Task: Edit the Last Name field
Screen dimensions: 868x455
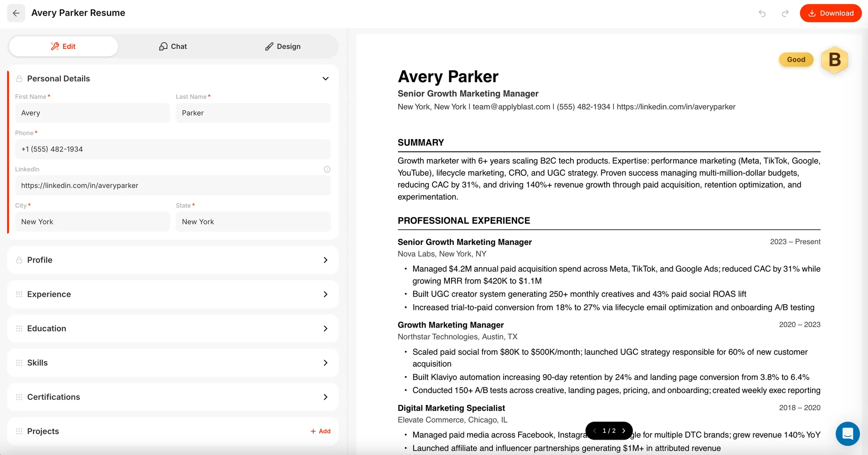Action: point(253,113)
